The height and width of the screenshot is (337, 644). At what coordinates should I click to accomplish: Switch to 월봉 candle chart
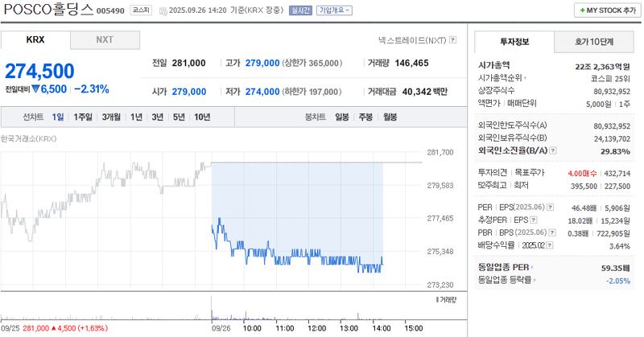(x=390, y=117)
